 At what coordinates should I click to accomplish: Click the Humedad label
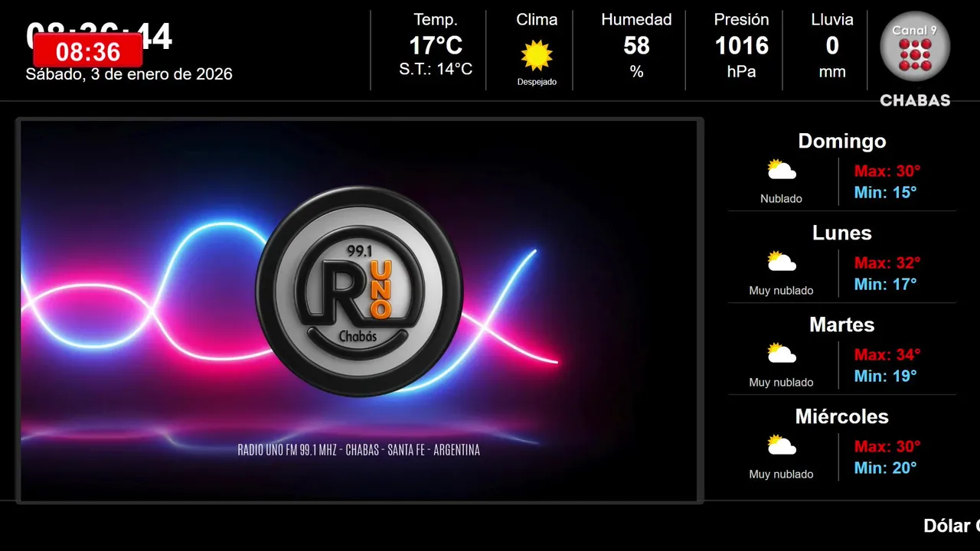pos(636,20)
